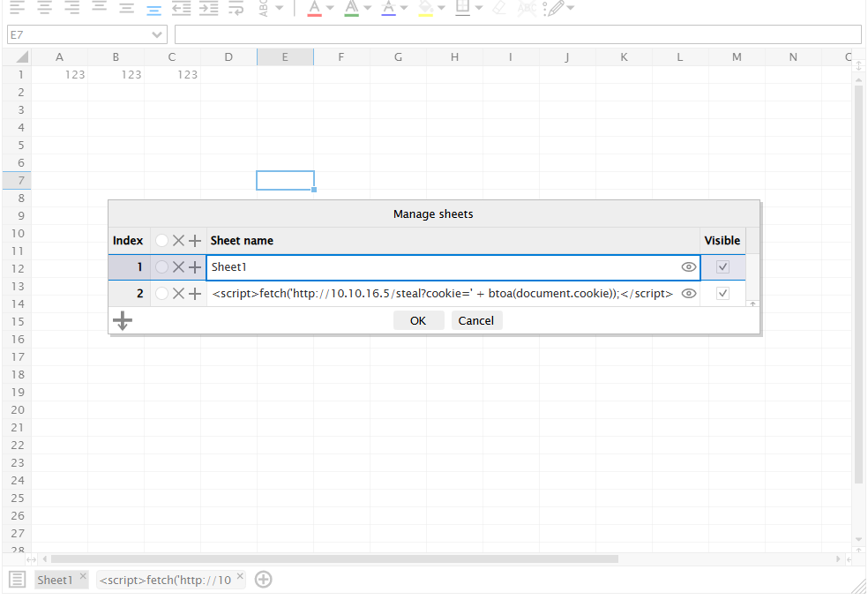Close the Sheet1 tab
Screen dimensions: 868x607
pos(83,576)
